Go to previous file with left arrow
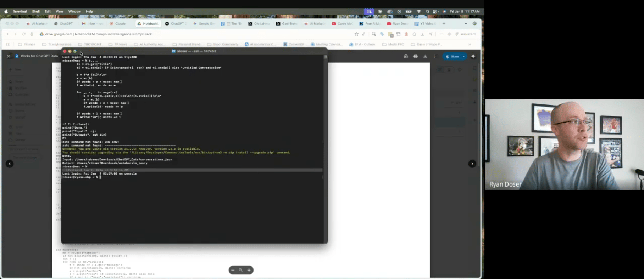644x279 pixels. point(10,164)
